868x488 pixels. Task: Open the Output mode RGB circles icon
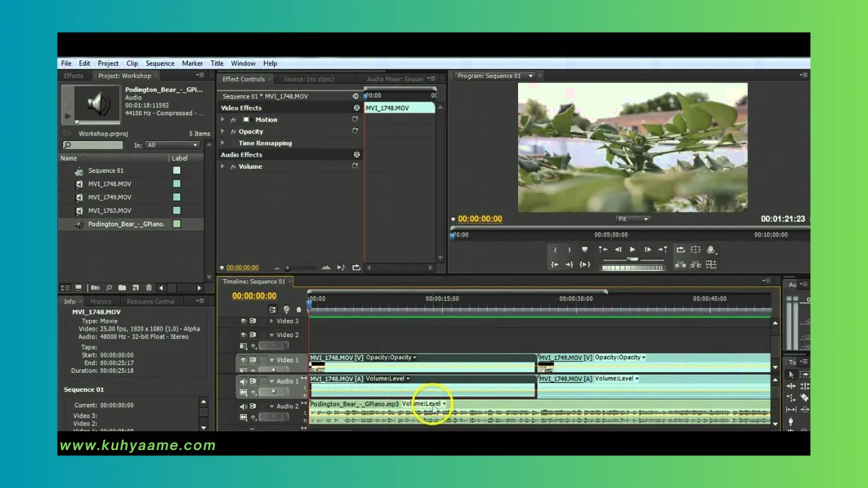(x=710, y=249)
